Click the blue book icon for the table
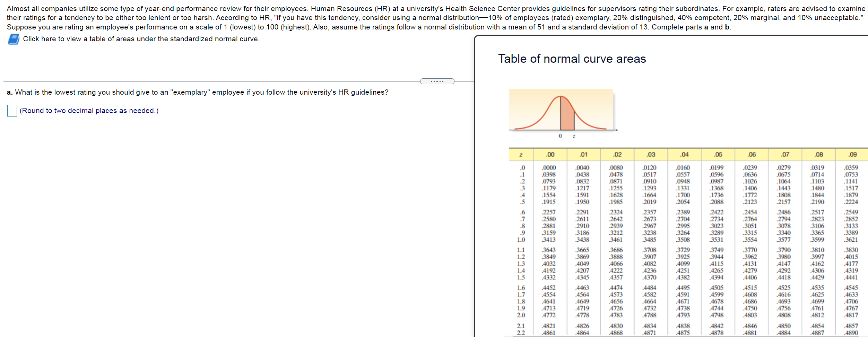 14,39
